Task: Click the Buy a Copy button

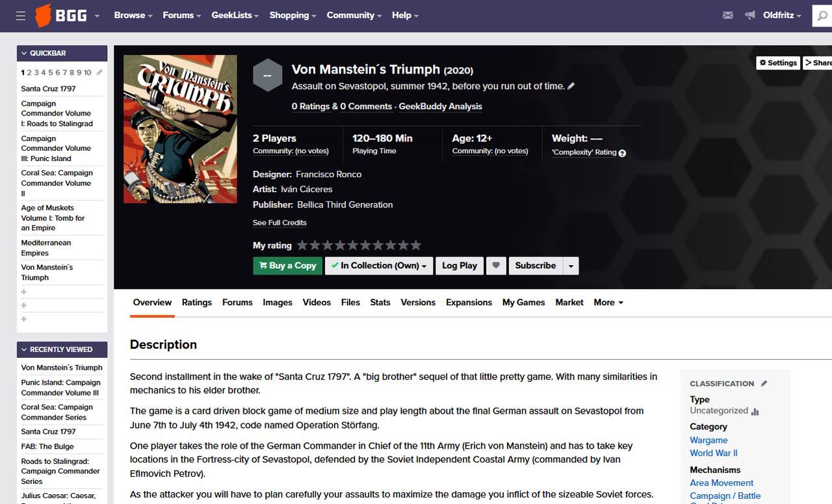Action: pos(287,266)
